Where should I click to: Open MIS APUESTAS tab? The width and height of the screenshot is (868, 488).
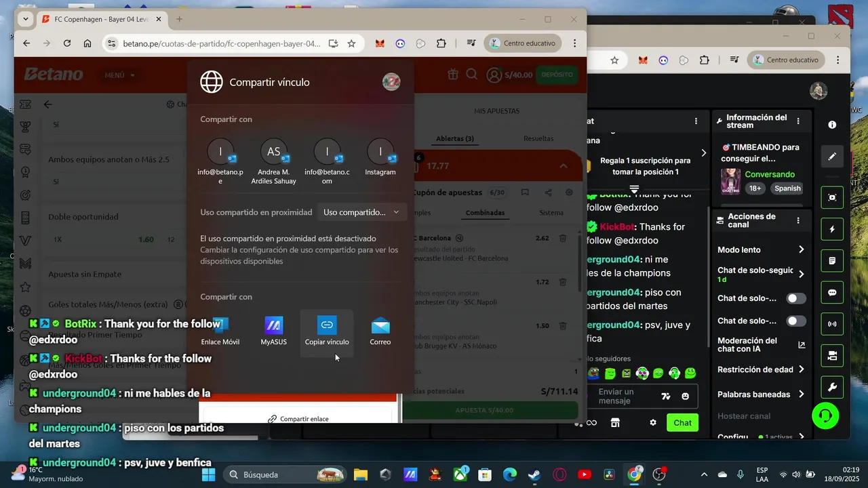pyautogui.click(x=496, y=110)
